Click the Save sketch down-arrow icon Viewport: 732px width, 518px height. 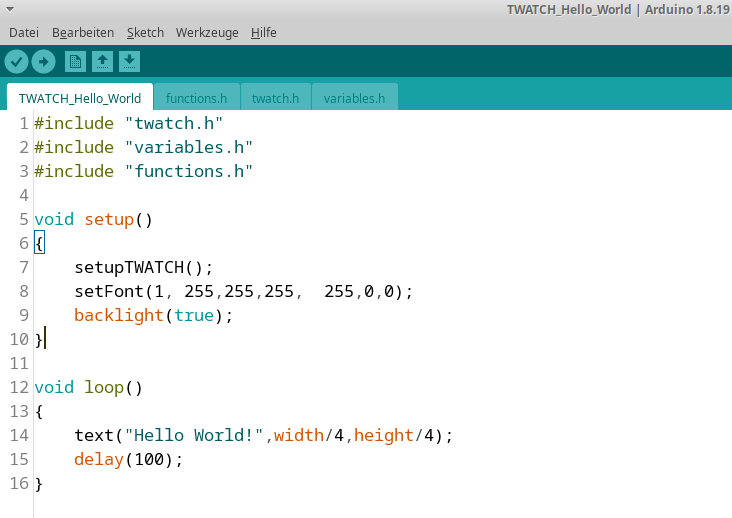point(129,62)
